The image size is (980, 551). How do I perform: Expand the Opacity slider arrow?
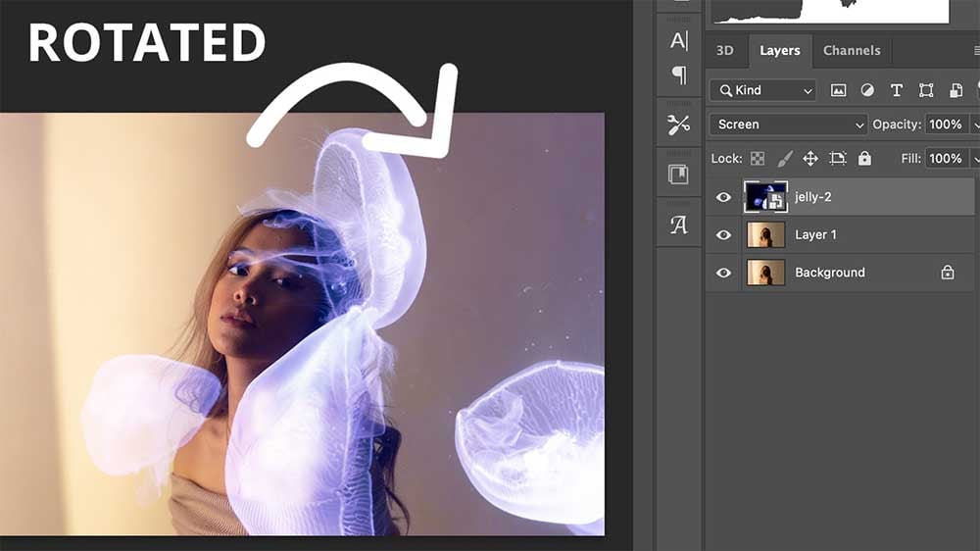point(976,125)
